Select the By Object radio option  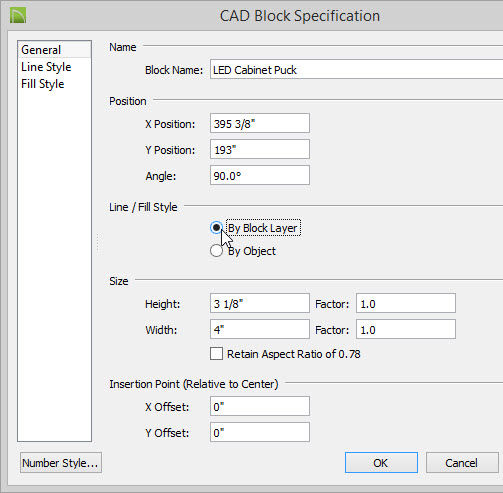tap(216, 251)
